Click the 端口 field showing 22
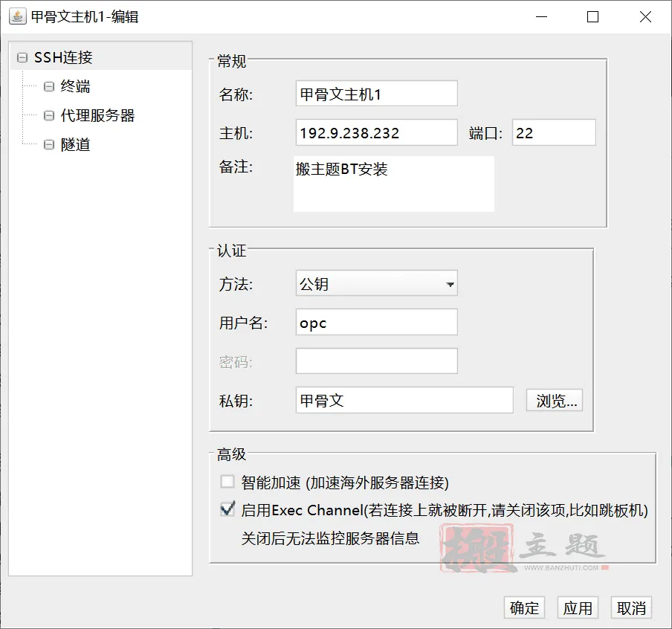The height and width of the screenshot is (629, 672). coord(554,132)
